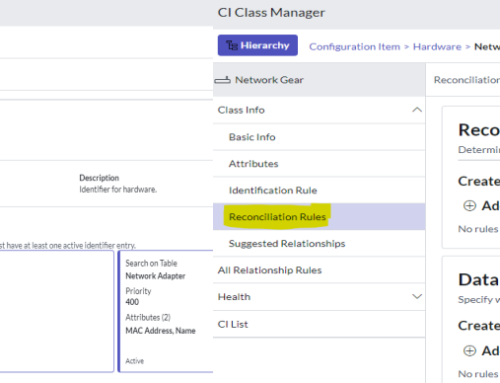The width and height of the screenshot is (500, 383).
Task: Open the Hardware breadcrumb link
Action: pyautogui.click(x=437, y=47)
